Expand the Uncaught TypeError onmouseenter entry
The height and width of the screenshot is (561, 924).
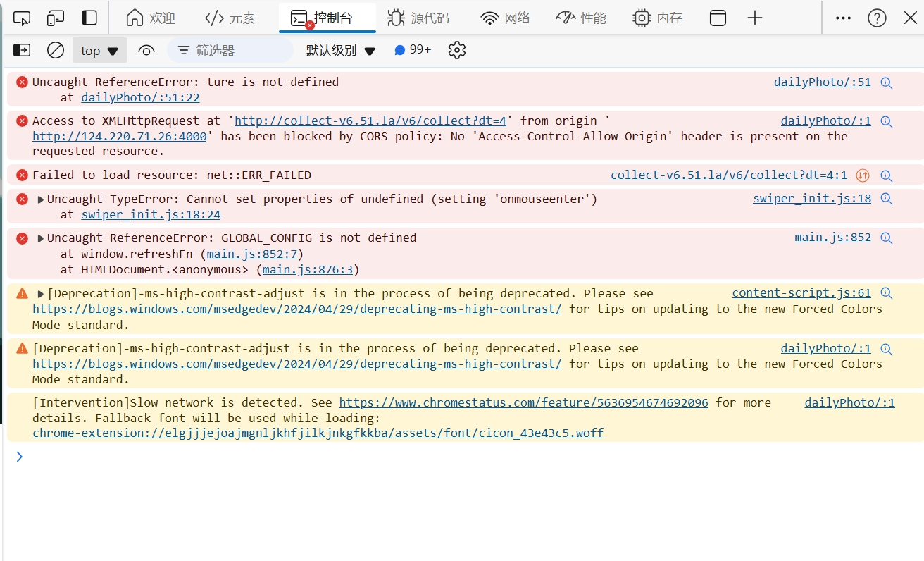tap(41, 199)
